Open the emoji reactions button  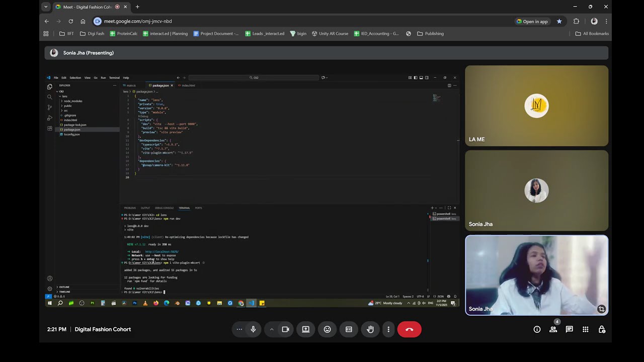point(327,329)
